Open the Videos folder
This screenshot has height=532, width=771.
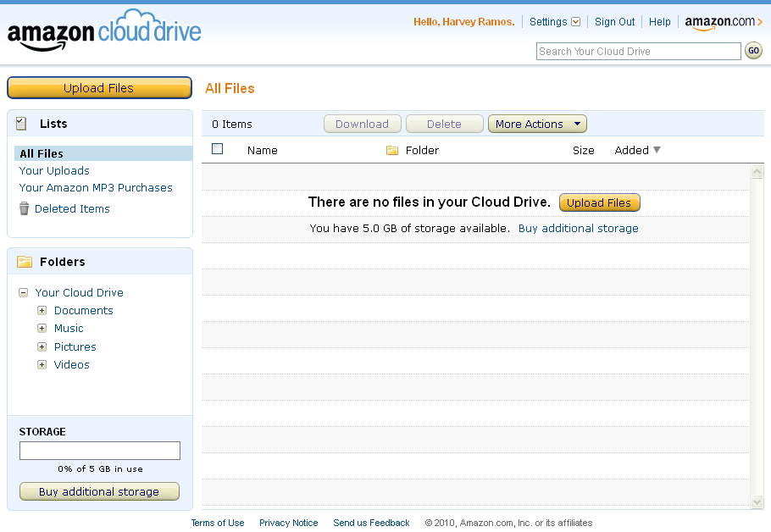point(72,364)
